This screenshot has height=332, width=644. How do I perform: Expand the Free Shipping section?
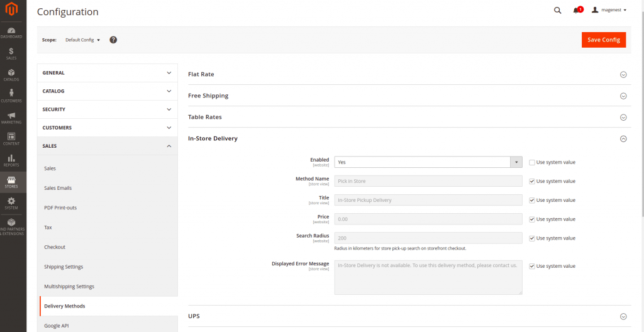click(409, 96)
